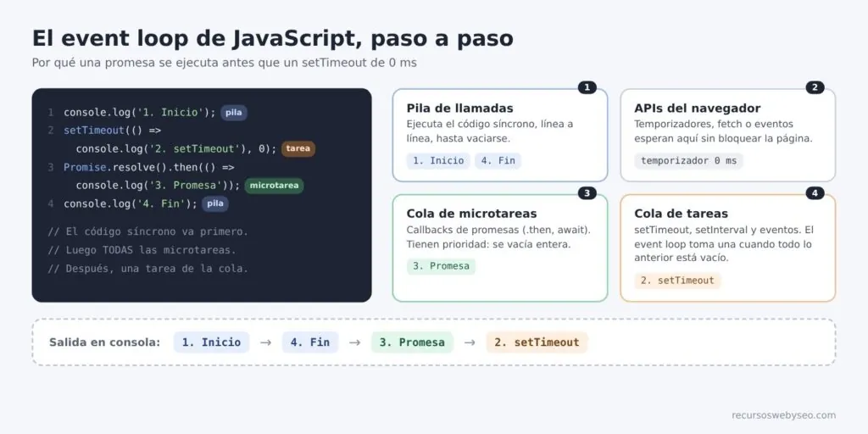
Task: Click the green 'microtarea' badge
Action: (274, 185)
